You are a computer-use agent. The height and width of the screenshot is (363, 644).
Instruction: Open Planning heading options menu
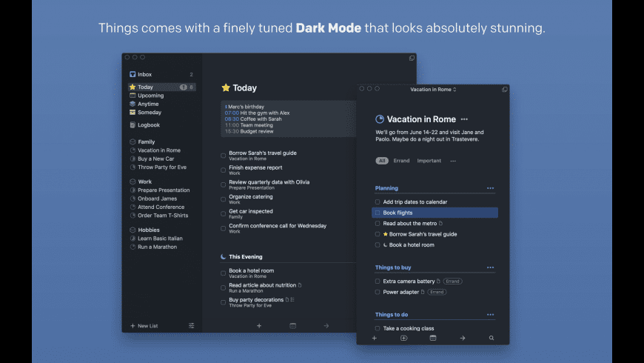pos(490,188)
